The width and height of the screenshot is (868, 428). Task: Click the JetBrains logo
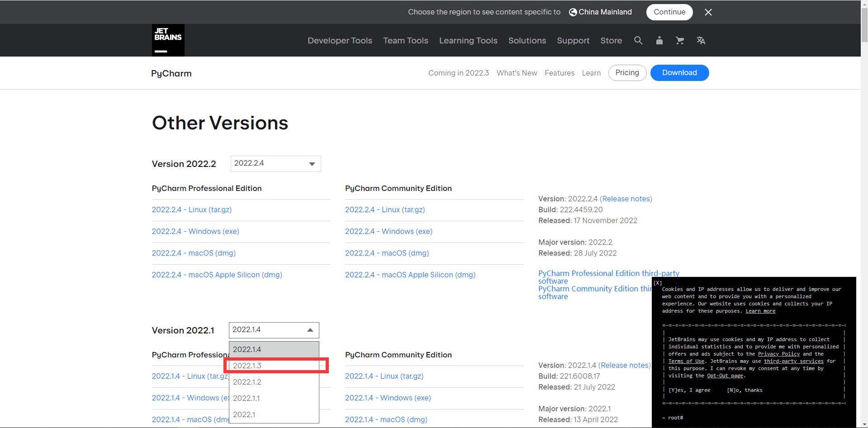click(x=168, y=40)
